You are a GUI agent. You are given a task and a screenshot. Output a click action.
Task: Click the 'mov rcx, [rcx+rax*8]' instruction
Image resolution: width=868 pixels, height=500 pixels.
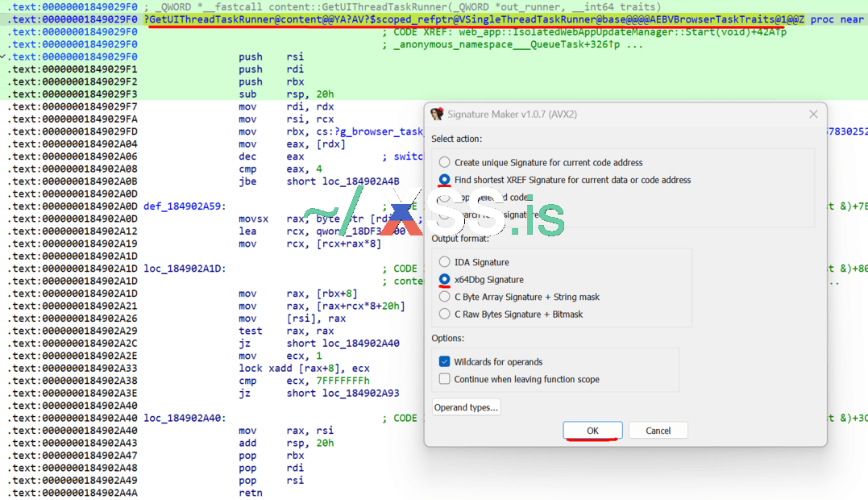point(310,244)
